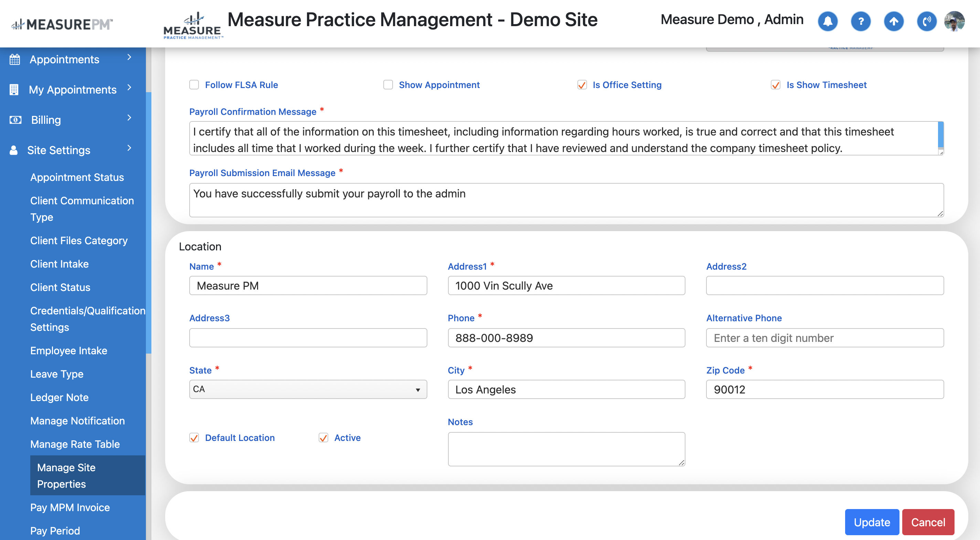Click the upload arrow icon in header
The height and width of the screenshot is (540, 980).
[x=894, y=21]
